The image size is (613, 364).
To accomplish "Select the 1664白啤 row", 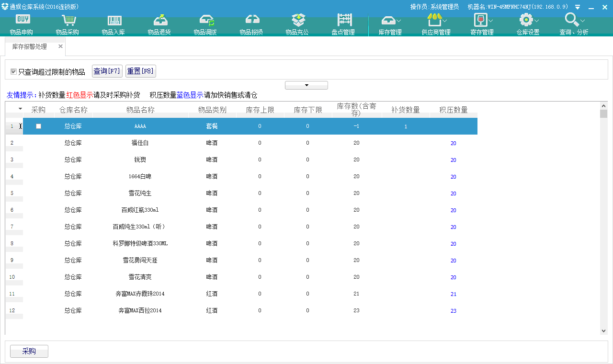I will point(241,177).
